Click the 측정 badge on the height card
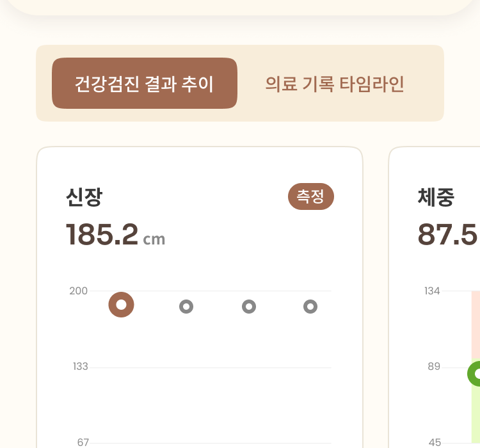 (x=311, y=197)
